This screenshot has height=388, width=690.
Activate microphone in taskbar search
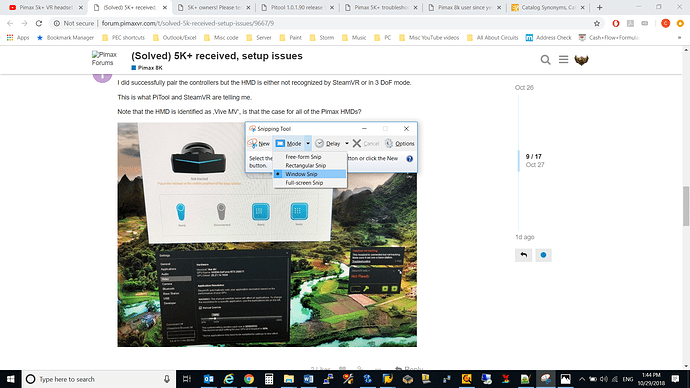tap(167, 379)
